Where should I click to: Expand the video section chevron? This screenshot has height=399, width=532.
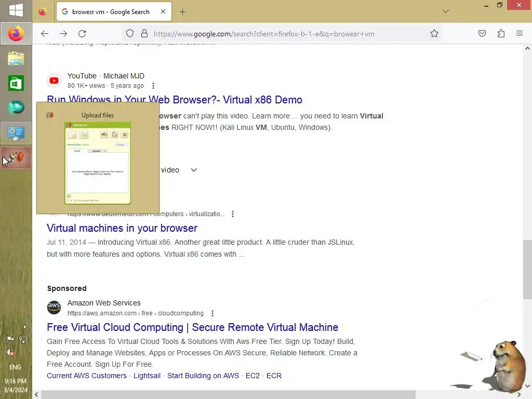point(194,170)
